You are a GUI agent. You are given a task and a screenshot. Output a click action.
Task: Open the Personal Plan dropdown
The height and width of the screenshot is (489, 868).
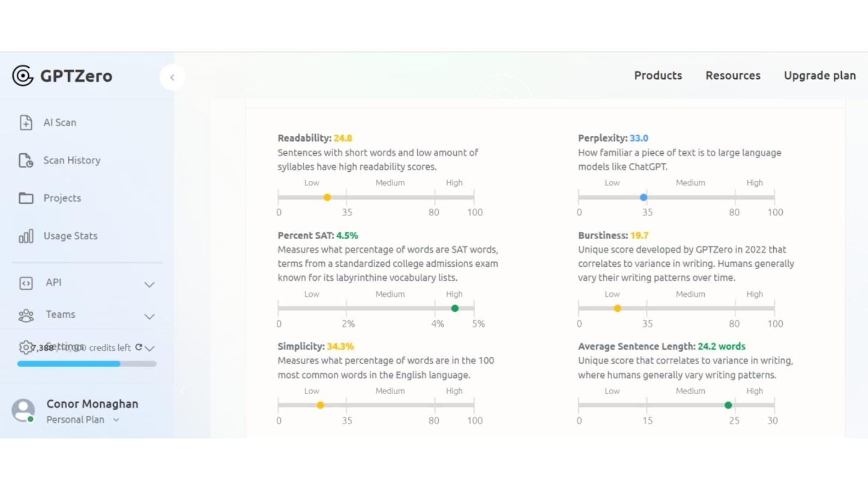[x=115, y=420]
